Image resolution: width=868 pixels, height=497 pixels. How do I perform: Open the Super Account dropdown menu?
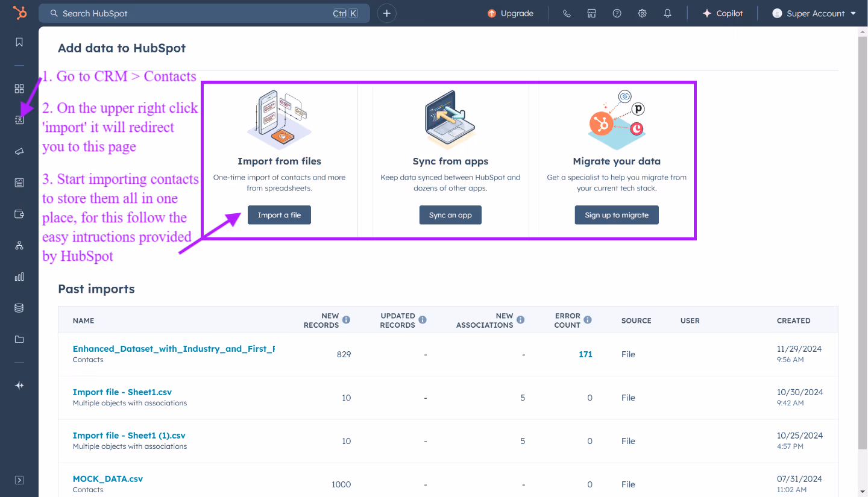point(814,13)
